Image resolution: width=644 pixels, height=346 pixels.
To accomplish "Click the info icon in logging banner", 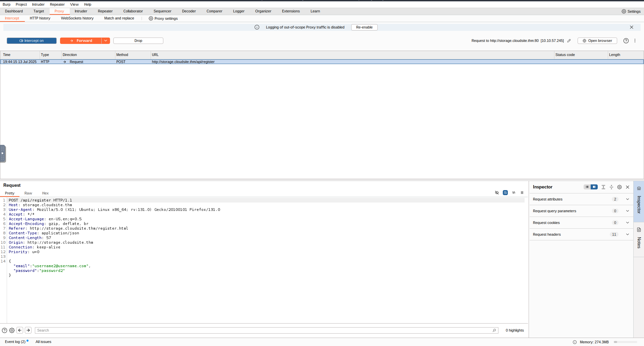I will 257,27.
